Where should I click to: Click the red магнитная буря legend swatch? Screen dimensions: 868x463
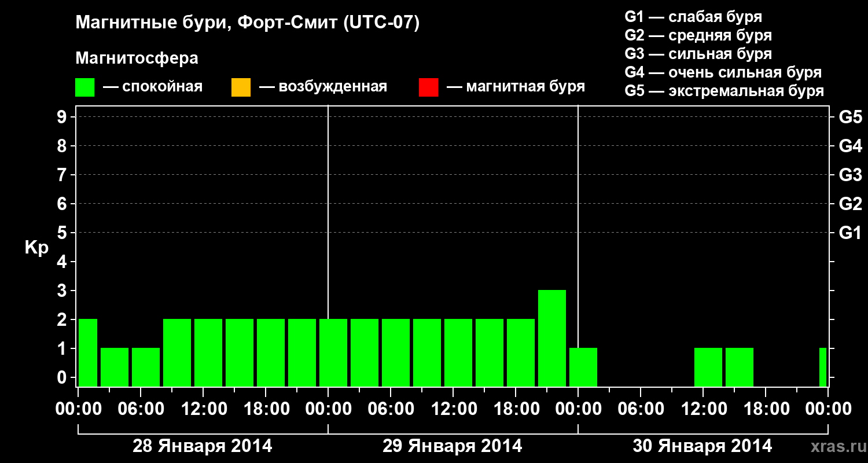428,87
